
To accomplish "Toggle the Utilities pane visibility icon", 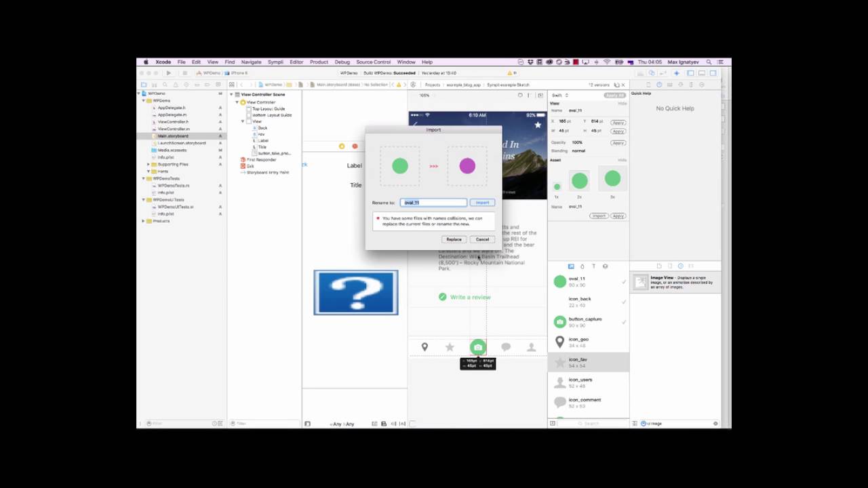I will coord(713,73).
